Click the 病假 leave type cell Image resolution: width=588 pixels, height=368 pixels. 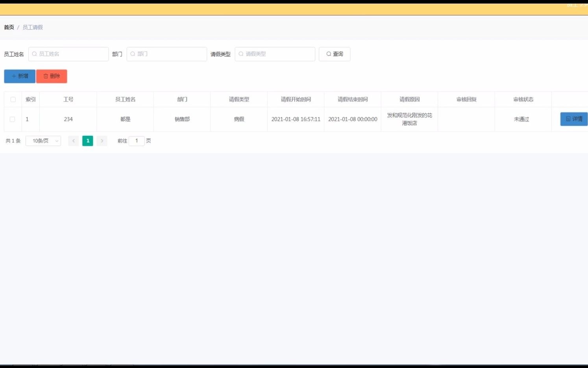coord(239,119)
